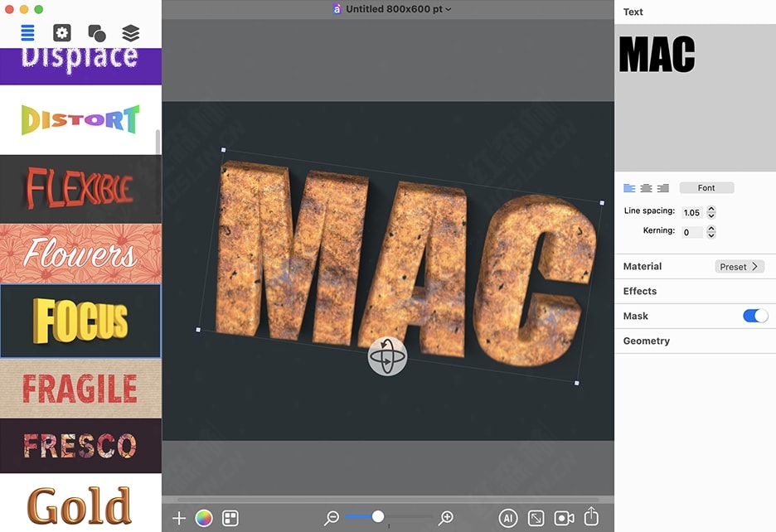Screen dimensions: 776x532
Task: Click the top-right selection handle
Action: 602,203
